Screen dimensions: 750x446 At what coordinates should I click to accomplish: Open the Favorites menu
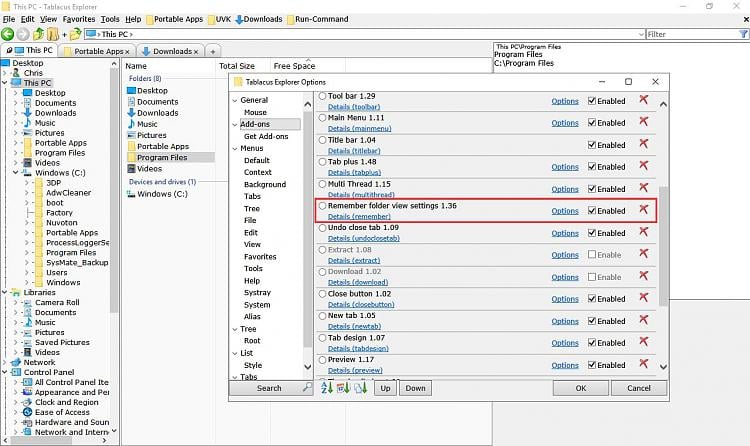click(79, 19)
